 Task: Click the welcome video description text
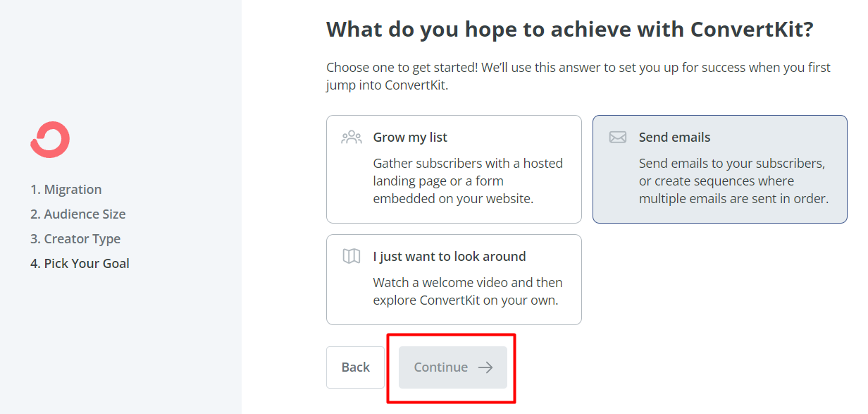(468, 291)
